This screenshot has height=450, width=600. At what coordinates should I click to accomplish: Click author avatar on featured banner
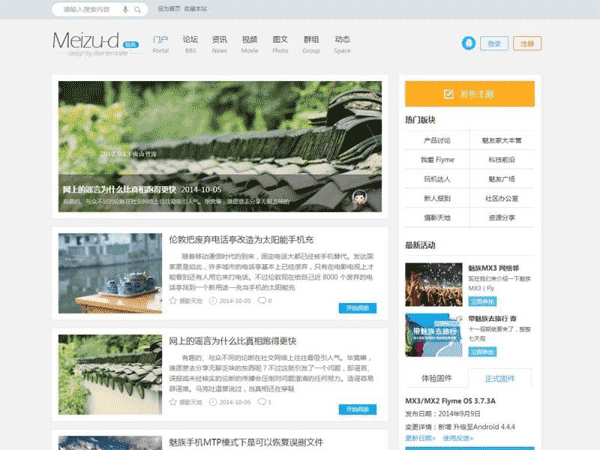click(x=359, y=199)
